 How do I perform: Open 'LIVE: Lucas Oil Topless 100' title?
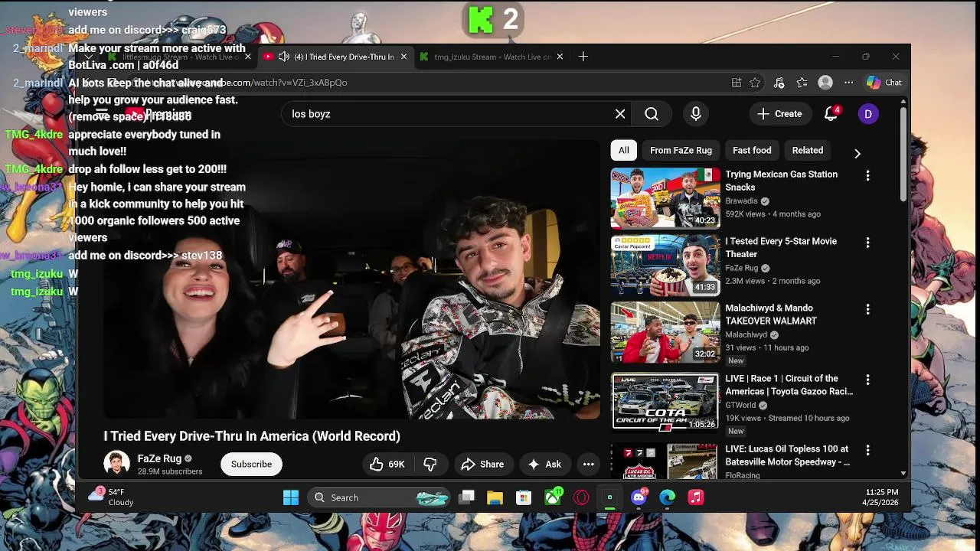[x=788, y=455]
